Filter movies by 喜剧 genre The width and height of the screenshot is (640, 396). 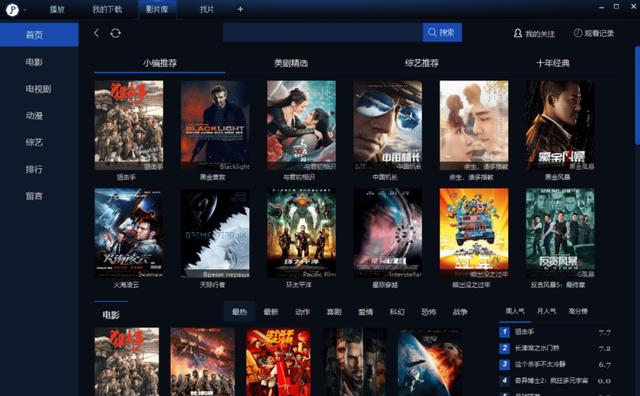click(334, 312)
